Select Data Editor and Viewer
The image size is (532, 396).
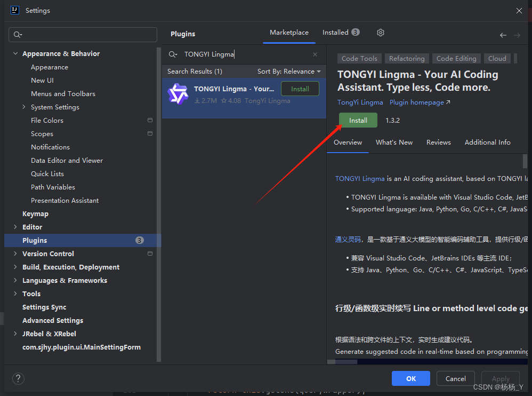pos(67,160)
